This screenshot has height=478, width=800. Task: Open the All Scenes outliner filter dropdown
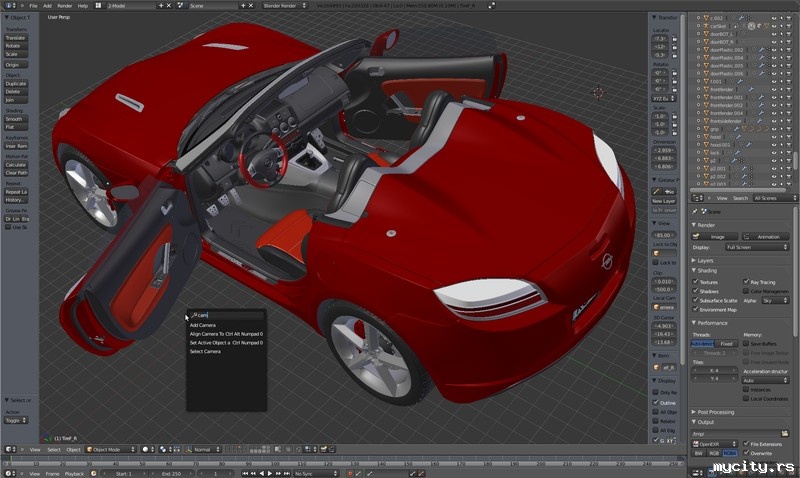774,198
